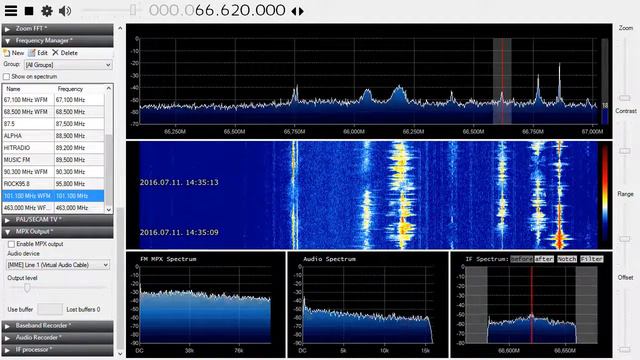Select the 90,300 MHz WFM entry

53,172
